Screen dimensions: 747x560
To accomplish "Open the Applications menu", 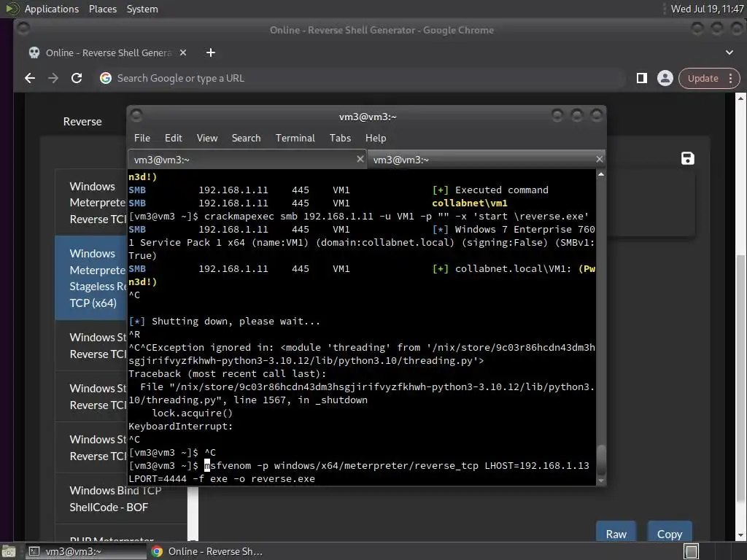I will click(x=52, y=9).
